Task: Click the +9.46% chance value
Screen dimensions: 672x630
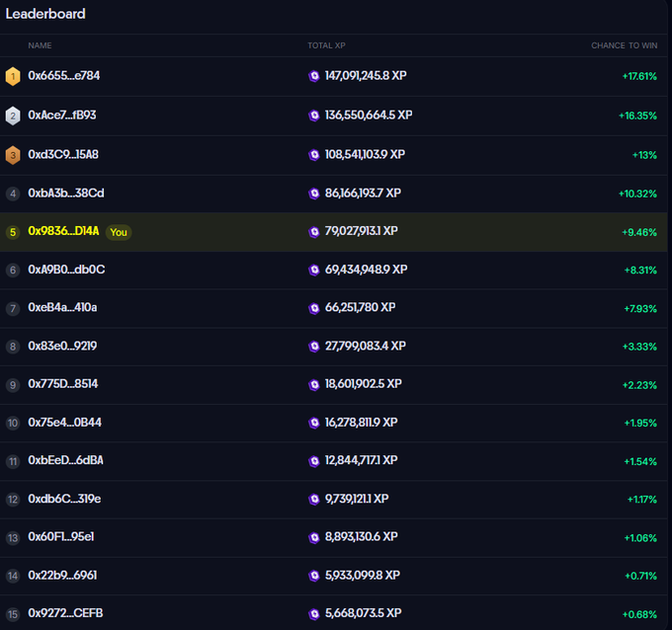Action: [x=639, y=233]
